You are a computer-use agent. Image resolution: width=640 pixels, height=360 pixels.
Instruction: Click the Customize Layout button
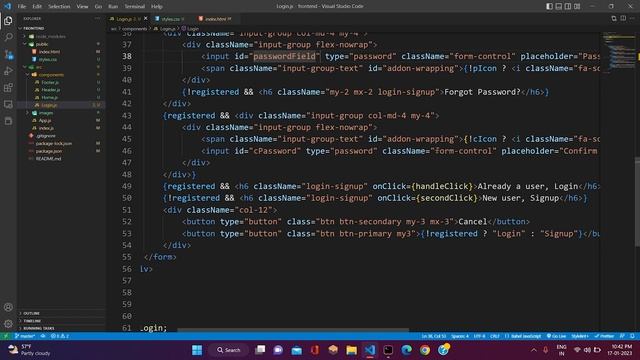[577, 6]
